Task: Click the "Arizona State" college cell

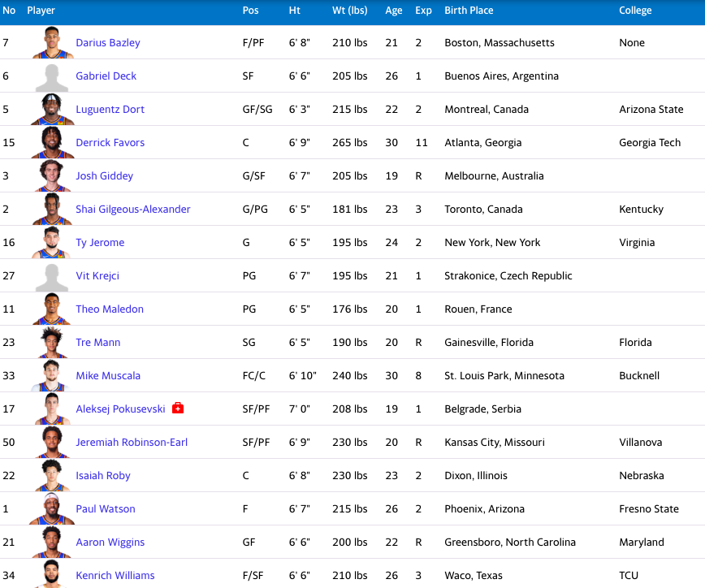Action: coord(651,110)
